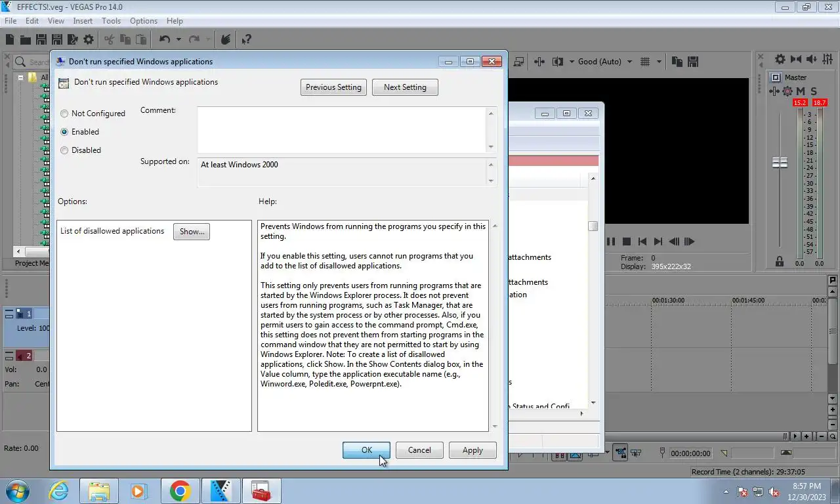The image size is (840, 504).
Task: Click the Next Setting button
Action: pyautogui.click(x=405, y=87)
